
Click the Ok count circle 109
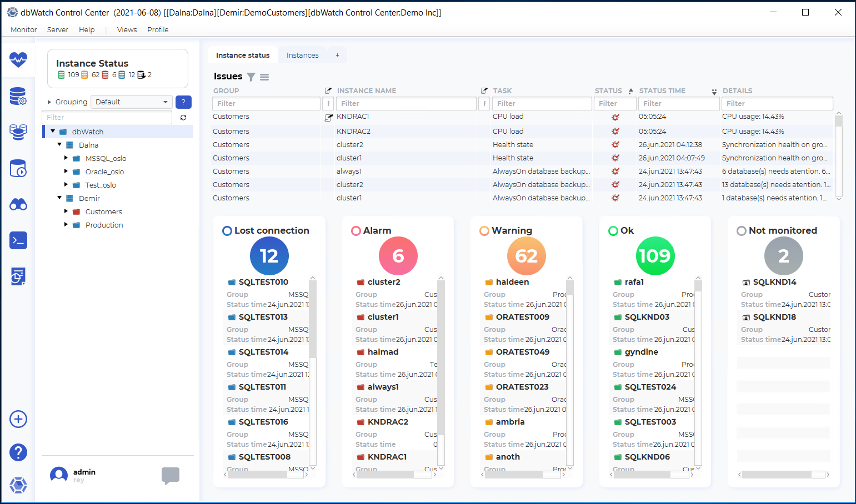pos(655,256)
